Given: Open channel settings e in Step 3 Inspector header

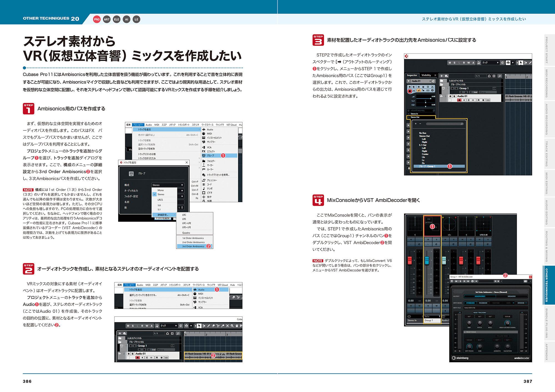Looking at the screenshot, I should pos(433,81).
